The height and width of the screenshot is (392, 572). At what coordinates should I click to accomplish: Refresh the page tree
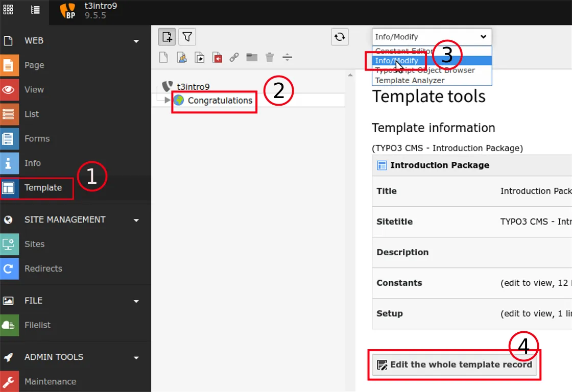[340, 37]
